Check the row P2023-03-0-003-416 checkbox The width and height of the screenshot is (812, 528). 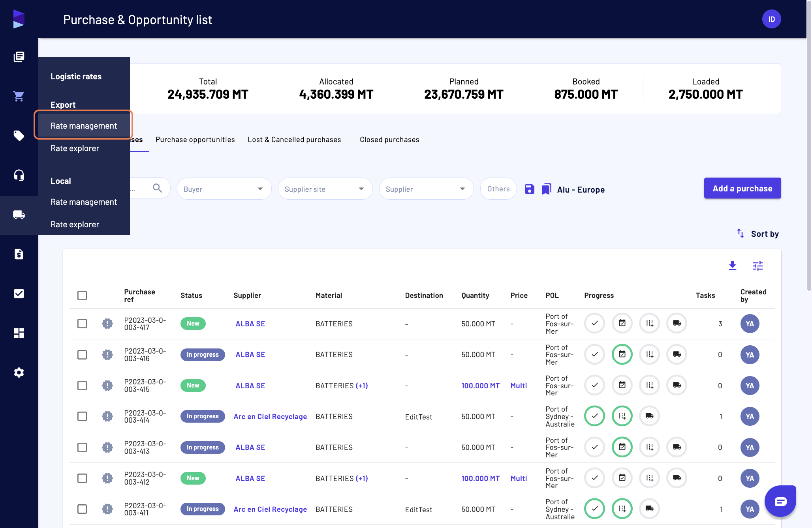click(x=82, y=355)
